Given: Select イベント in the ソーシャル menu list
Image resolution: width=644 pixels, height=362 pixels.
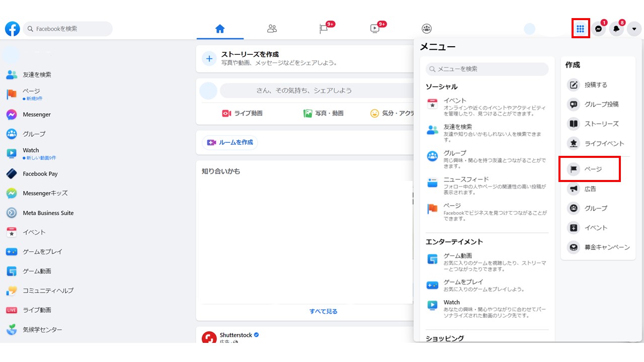Looking at the screenshot, I should click(487, 107).
